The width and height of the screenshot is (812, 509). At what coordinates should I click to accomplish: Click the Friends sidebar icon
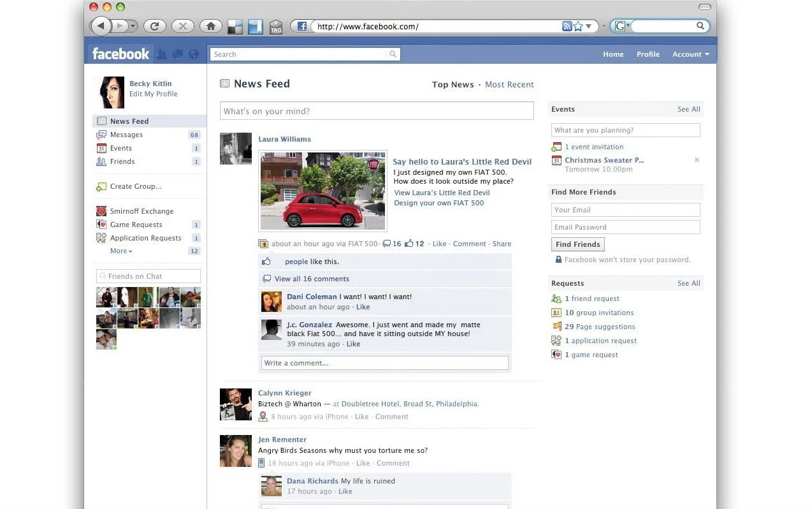point(101,161)
